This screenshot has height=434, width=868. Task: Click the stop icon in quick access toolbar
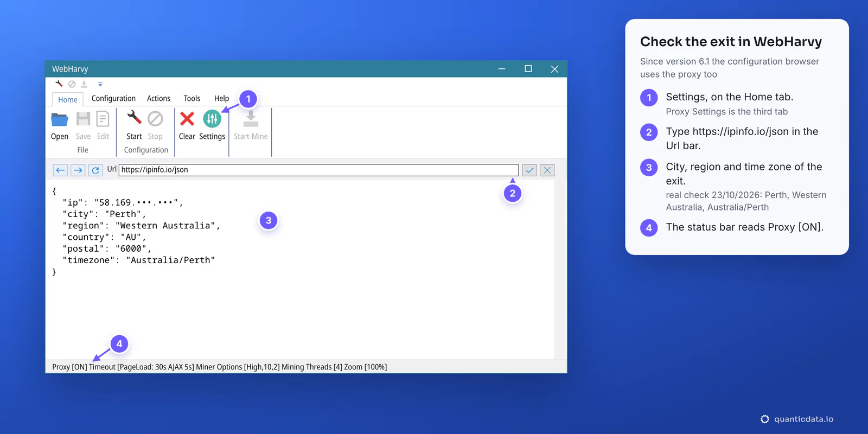(72, 84)
